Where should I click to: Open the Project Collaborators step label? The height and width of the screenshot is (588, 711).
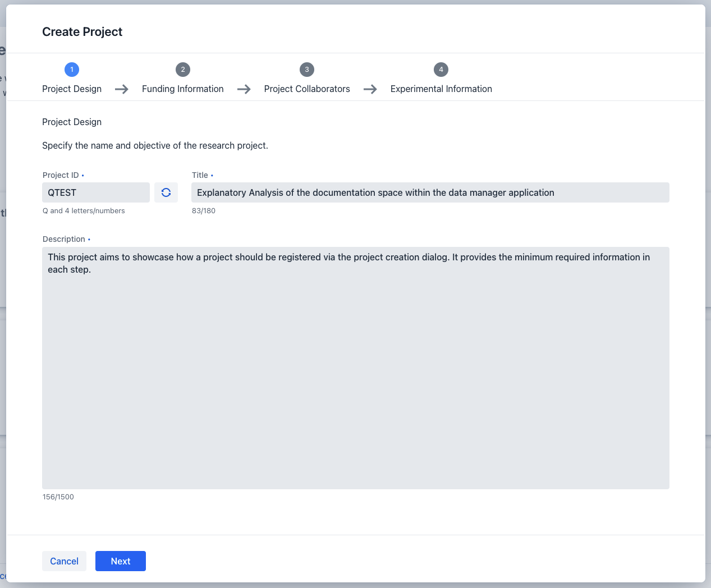tap(307, 89)
